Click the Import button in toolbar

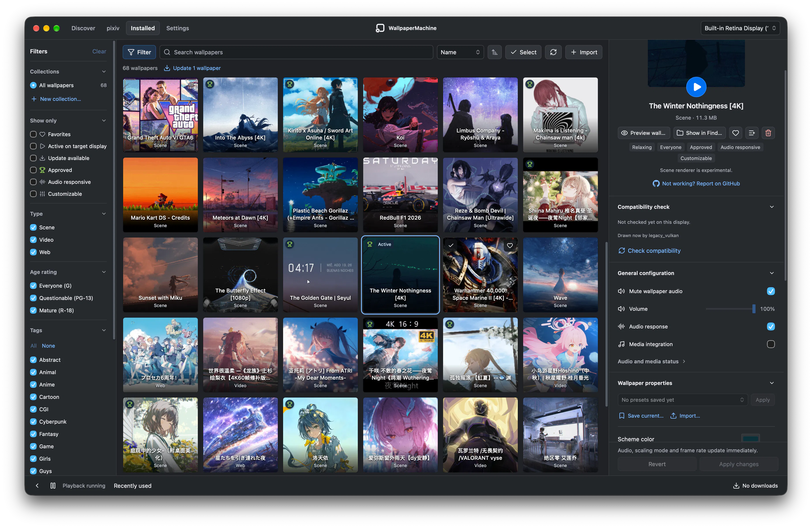click(583, 52)
